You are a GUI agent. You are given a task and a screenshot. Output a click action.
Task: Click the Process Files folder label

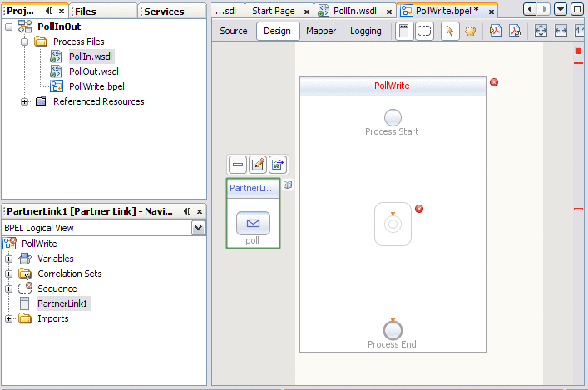tap(79, 42)
